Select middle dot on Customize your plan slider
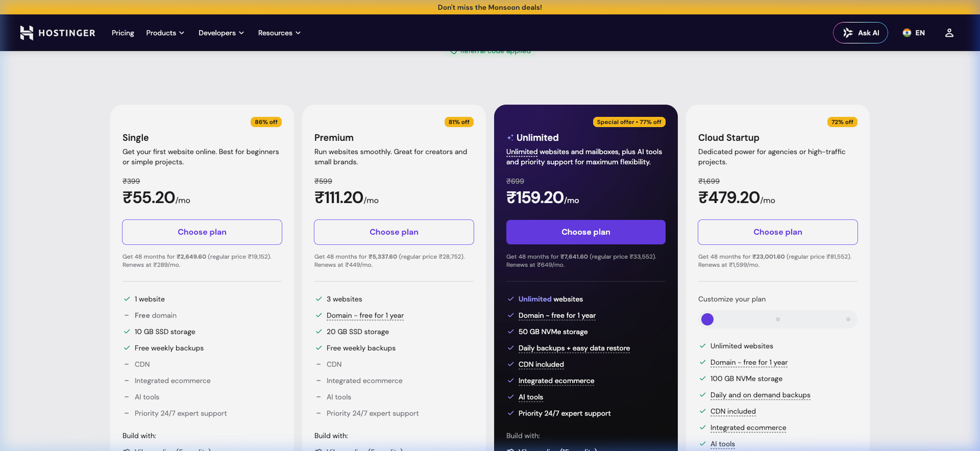The width and height of the screenshot is (980, 451). [x=778, y=319]
